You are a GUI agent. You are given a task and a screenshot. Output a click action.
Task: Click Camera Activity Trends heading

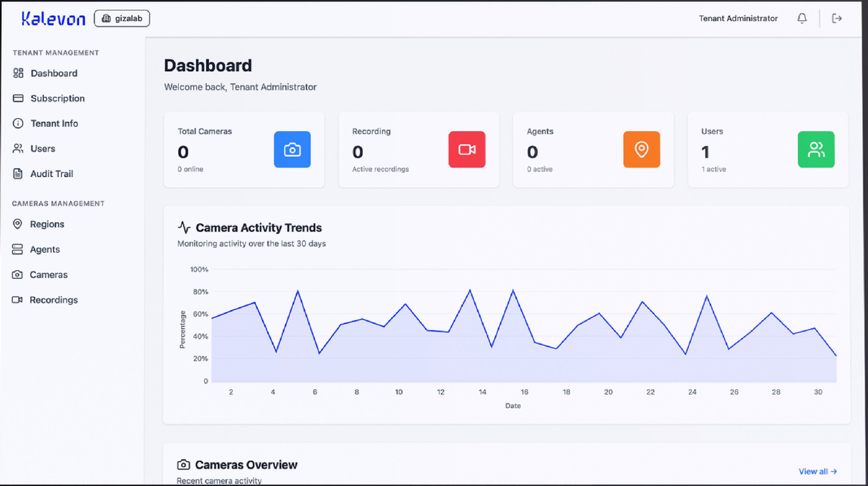pyautogui.click(x=259, y=228)
